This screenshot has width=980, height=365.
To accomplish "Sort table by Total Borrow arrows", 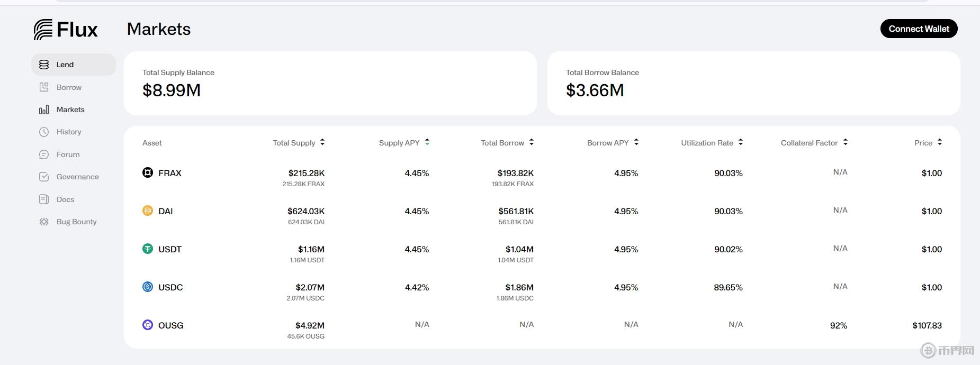I will click(532, 142).
